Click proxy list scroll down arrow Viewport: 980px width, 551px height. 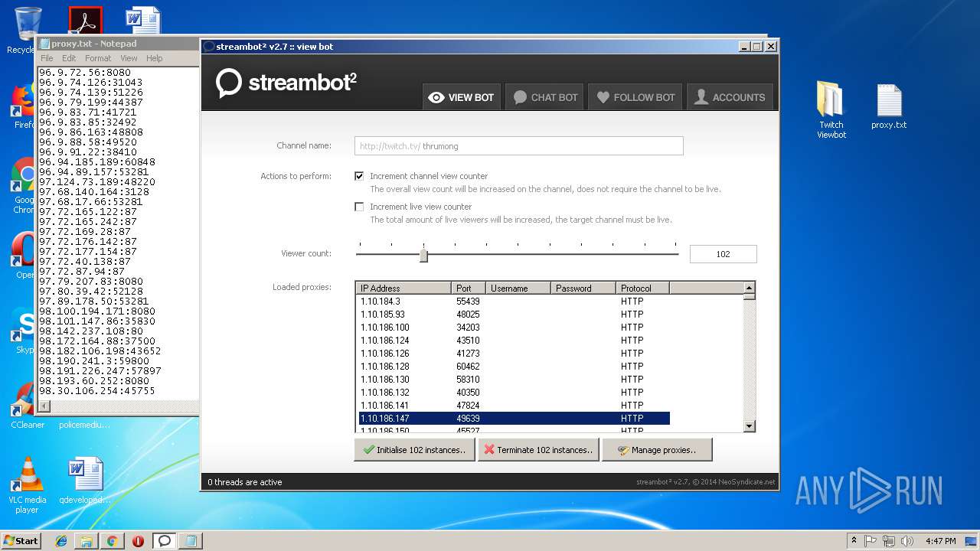click(750, 426)
